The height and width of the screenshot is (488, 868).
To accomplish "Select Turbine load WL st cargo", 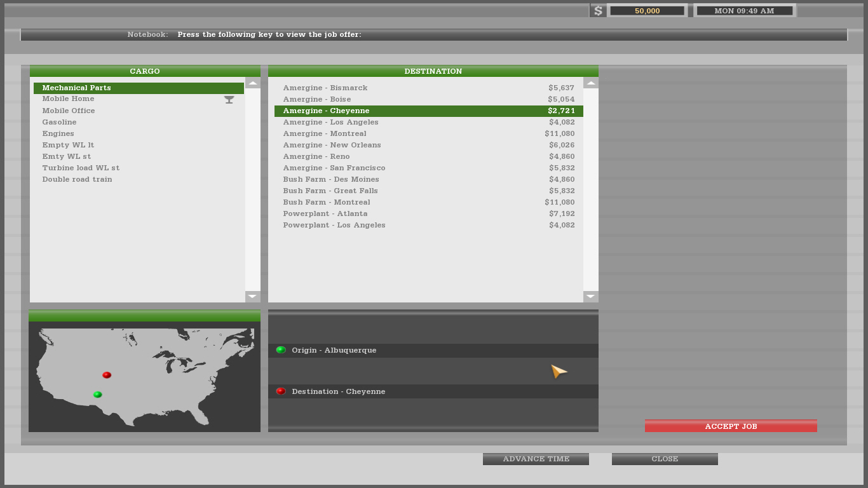I will point(81,168).
